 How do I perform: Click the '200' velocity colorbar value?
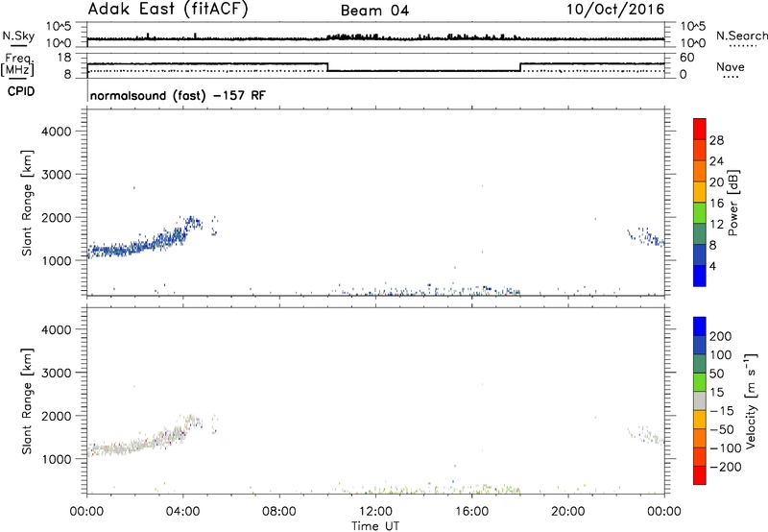[720, 336]
